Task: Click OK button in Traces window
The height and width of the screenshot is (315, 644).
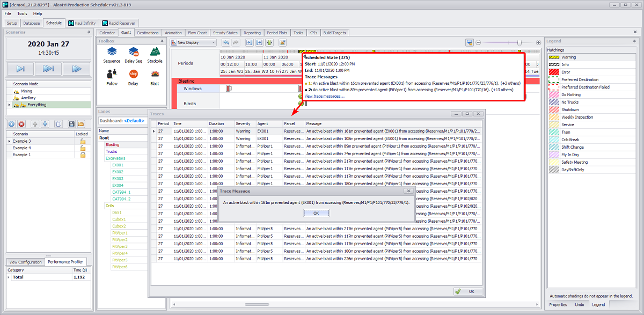Action: coord(467,291)
